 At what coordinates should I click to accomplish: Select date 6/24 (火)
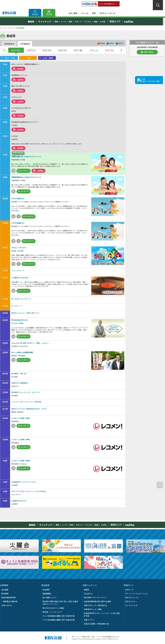tap(32, 50)
